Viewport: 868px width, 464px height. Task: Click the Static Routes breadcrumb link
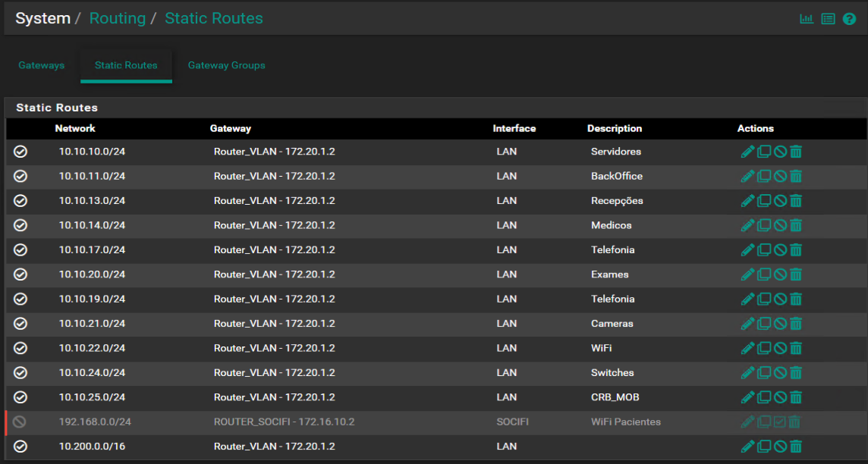214,18
